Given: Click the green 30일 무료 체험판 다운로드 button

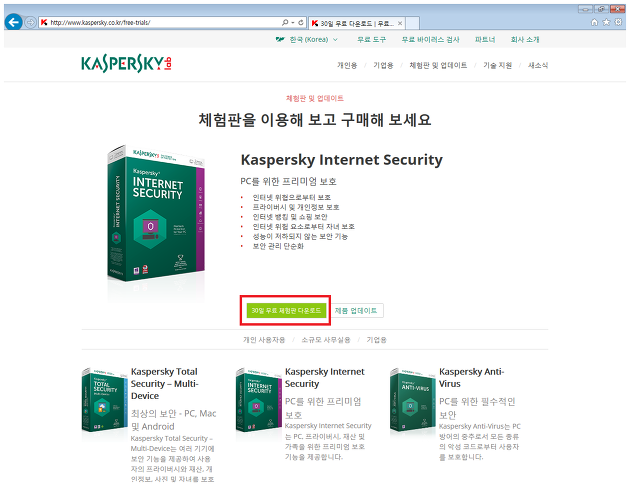Looking at the screenshot, I should tap(286, 310).
